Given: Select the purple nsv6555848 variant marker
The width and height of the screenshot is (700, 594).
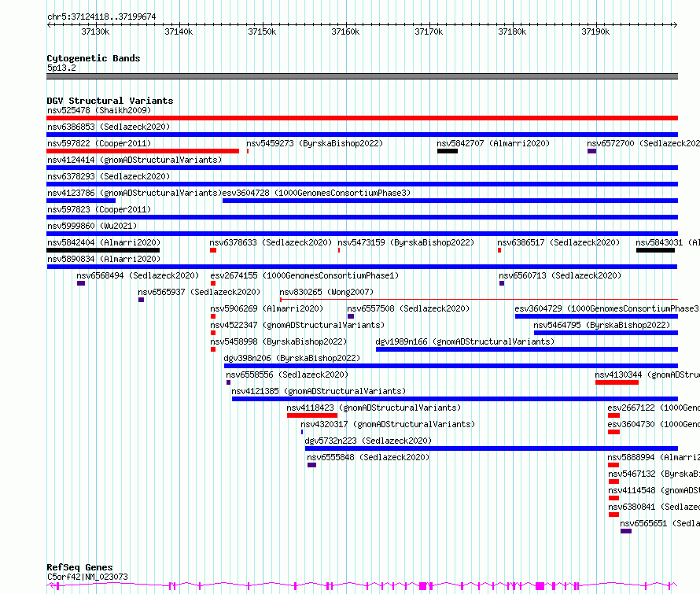Looking at the screenshot, I should (x=311, y=465).
